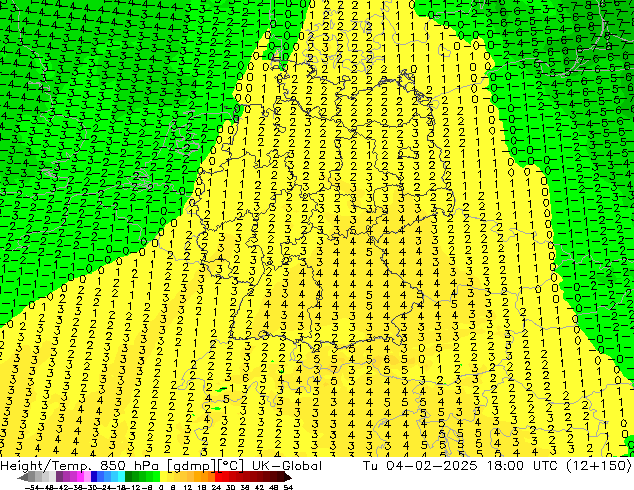The height and width of the screenshot is (490, 634).
Task: Click the "850 hPa" pressure level label
Action: coord(129,466)
